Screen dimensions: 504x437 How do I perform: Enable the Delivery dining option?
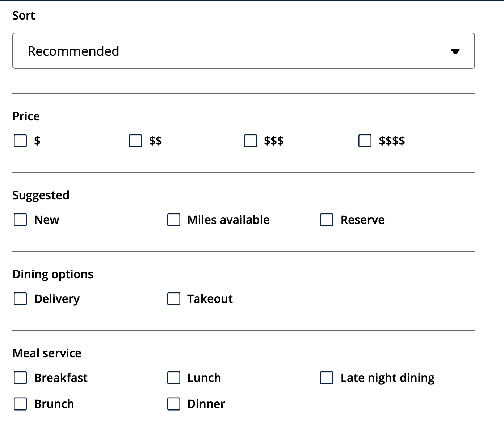(20, 299)
